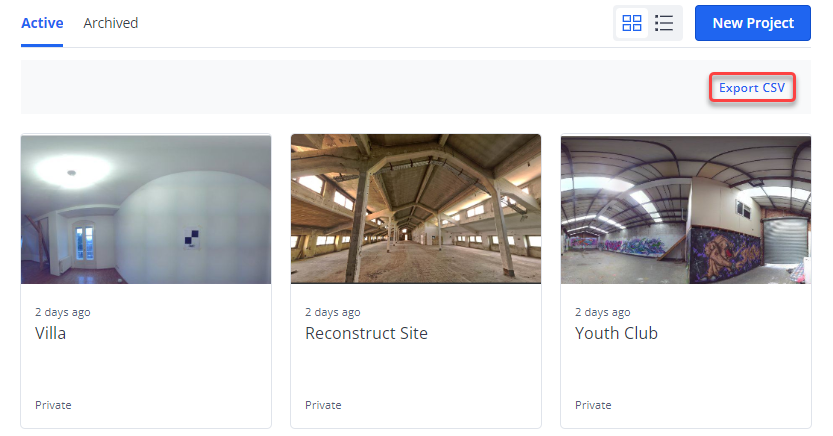The height and width of the screenshot is (436, 833).
Task: Click Youth Club's "2 days ago" timestamp
Action: pyautogui.click(x=602, y=312)
